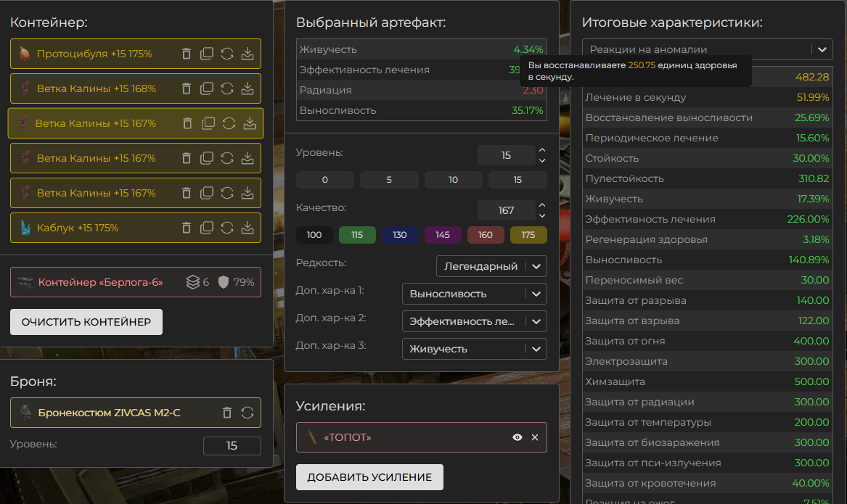Remove the ZIVCAS M2-C armor with trash icon
Viewport: 847px width, 504px height.
(227, 413)
